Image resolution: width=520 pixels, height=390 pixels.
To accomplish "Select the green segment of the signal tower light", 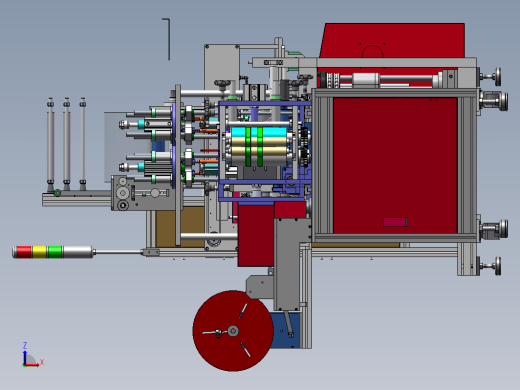I will tap(55, 252).
